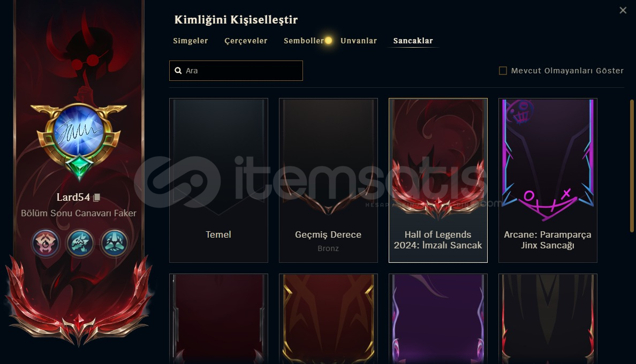Select the first red token badge under the title

coord(46,243)
